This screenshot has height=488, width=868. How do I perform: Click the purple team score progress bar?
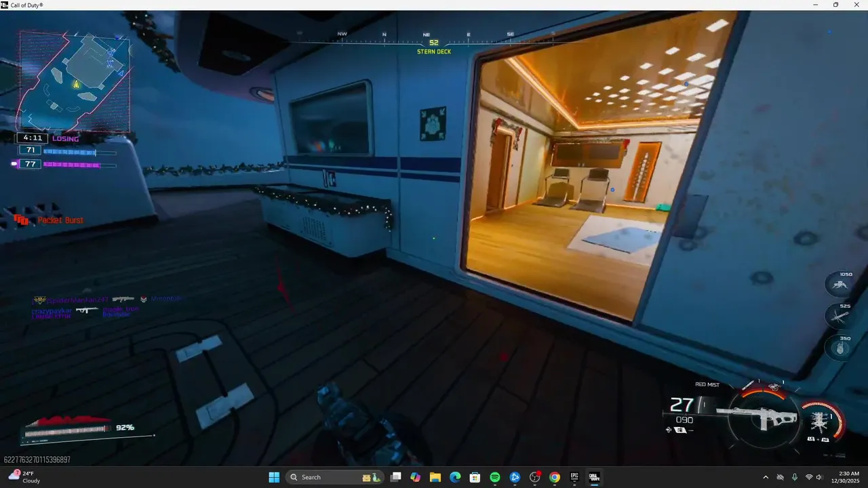[x=79, y=165]
